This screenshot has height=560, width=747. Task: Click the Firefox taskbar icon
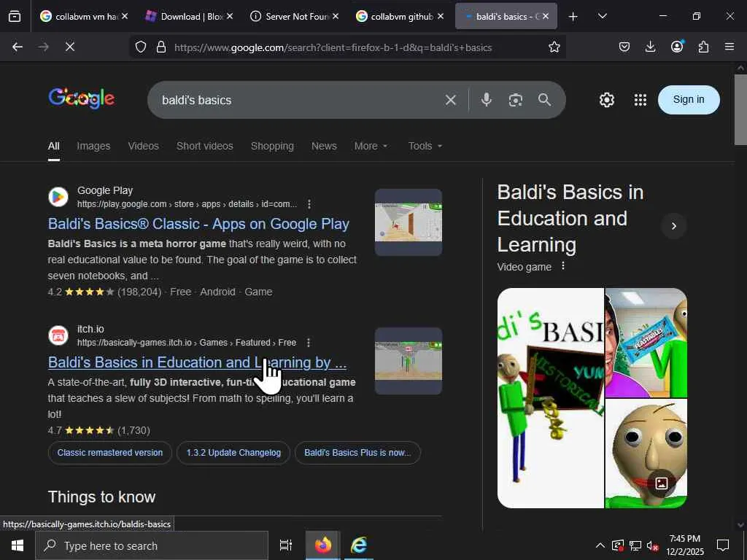tap(323, 545)
